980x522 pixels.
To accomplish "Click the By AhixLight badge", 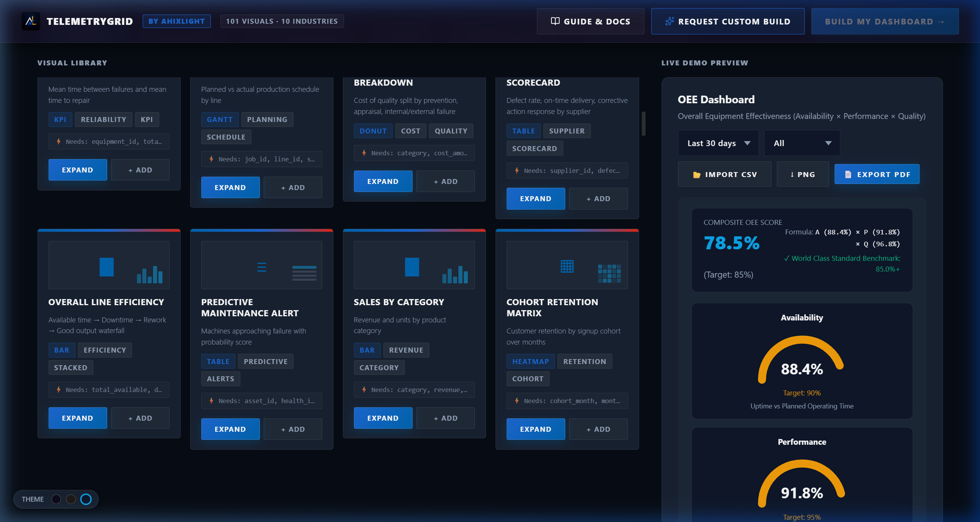I will coord(176,21).
